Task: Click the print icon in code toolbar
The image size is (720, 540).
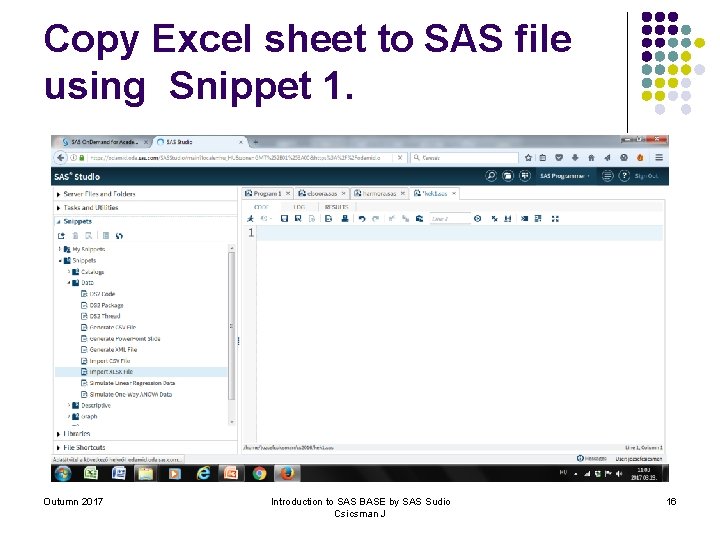Action: click(x=344, y=219)
